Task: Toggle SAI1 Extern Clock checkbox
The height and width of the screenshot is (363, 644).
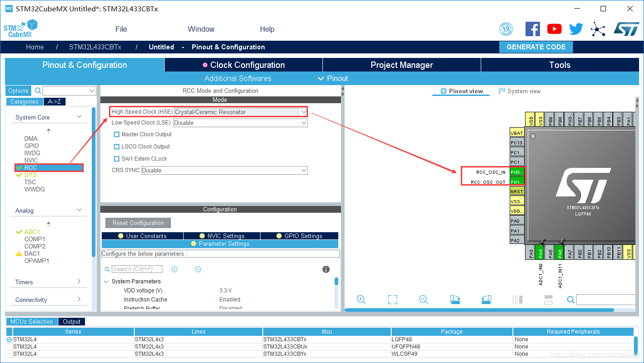Action: click(117, 159)
